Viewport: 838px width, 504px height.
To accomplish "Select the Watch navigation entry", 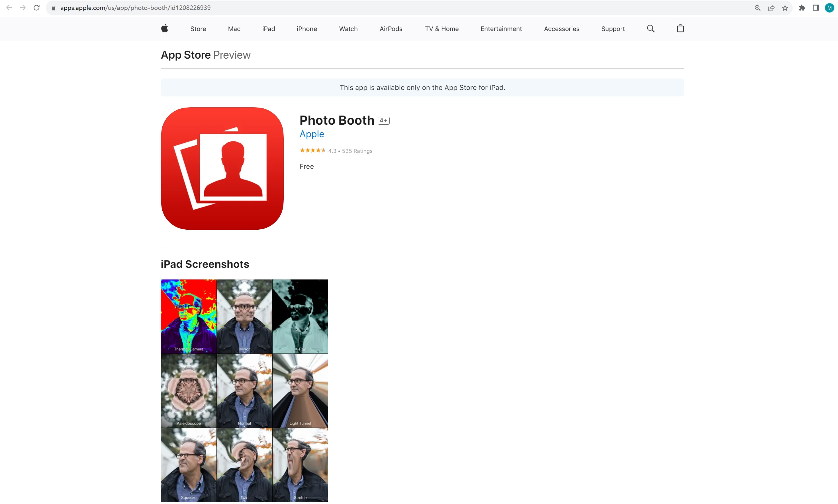I will click(x=348, y=28).
